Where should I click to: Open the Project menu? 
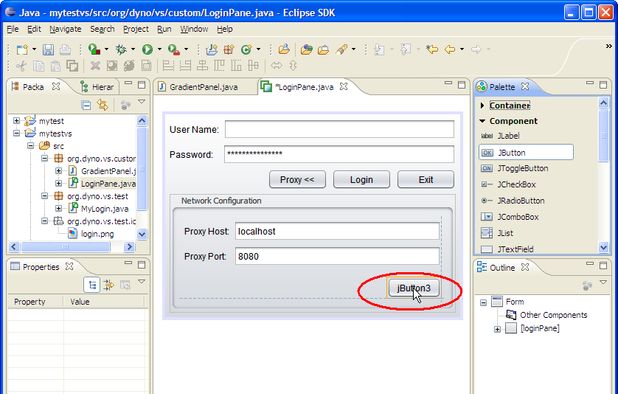point(136,29)
